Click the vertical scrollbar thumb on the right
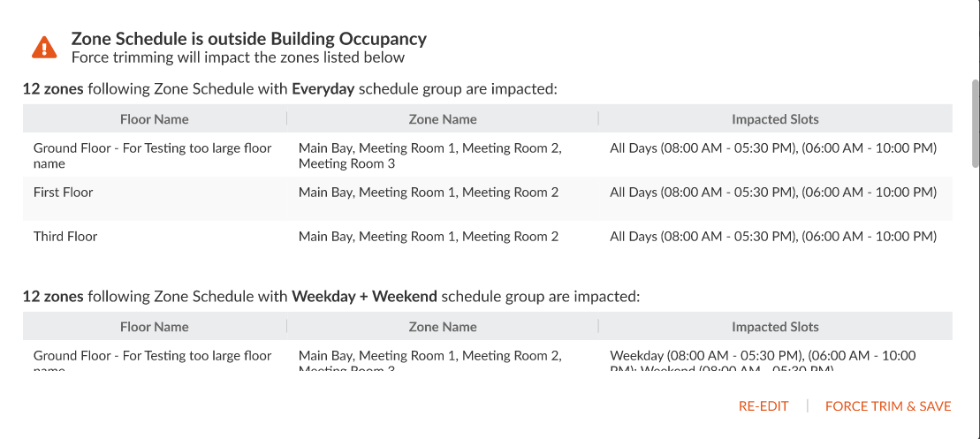 point(975,123)
